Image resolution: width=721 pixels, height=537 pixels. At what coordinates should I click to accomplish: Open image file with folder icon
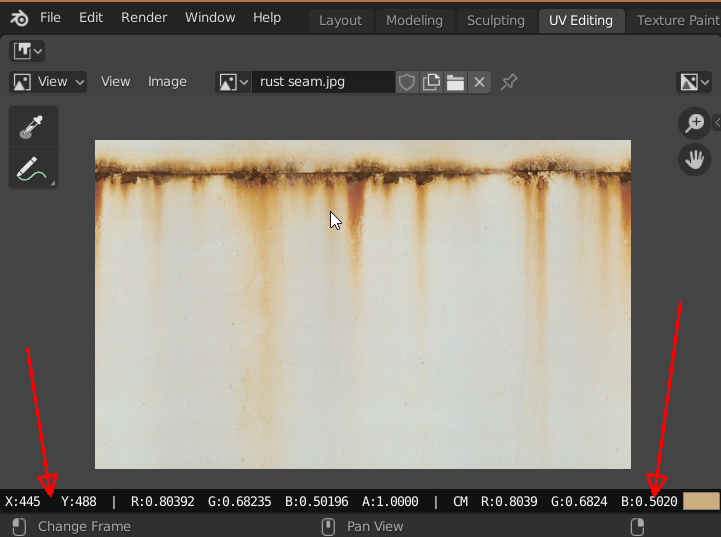tap(455, 82)
